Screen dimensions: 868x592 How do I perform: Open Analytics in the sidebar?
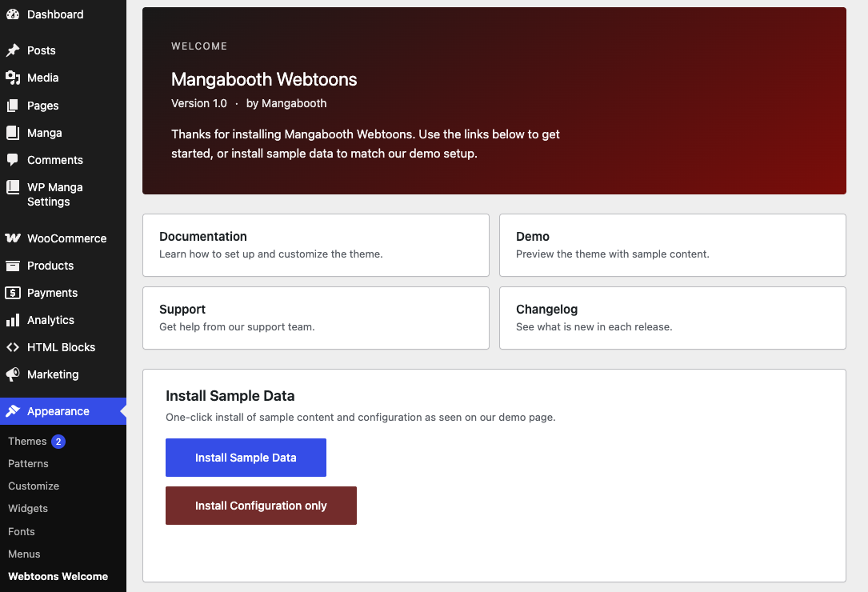tap(51, 320)
